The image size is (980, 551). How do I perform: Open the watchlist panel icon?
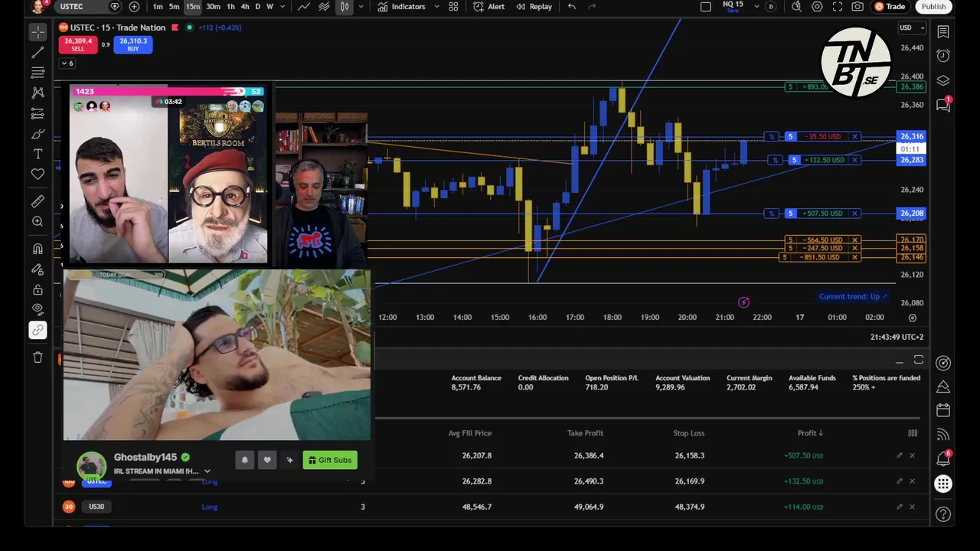click(x=943, y=31)
